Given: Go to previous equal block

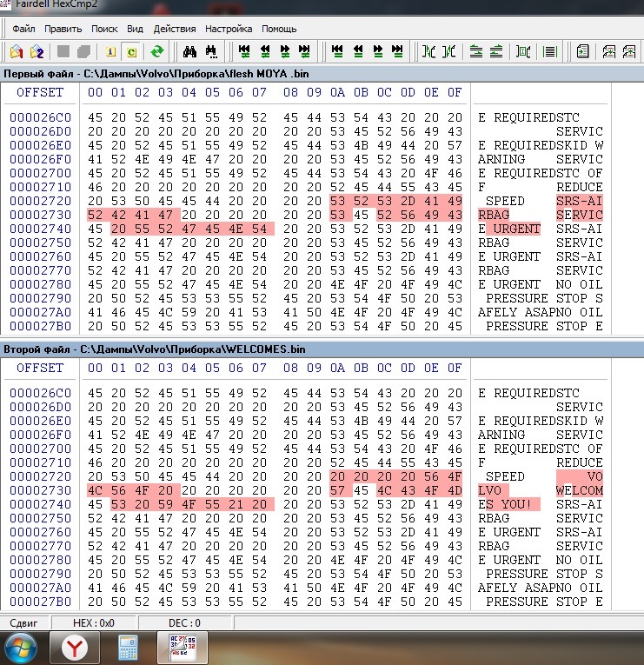Looking at the screenshot, I should pos(358,52).
